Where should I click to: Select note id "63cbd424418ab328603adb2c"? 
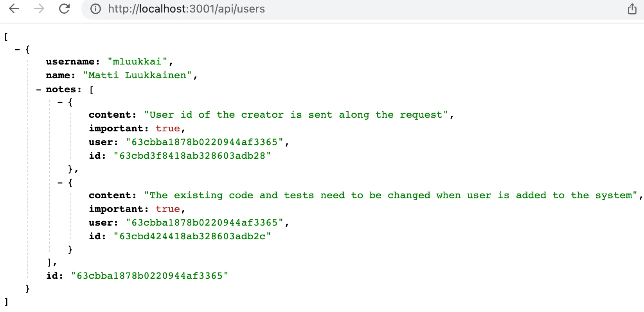[192, 237]
